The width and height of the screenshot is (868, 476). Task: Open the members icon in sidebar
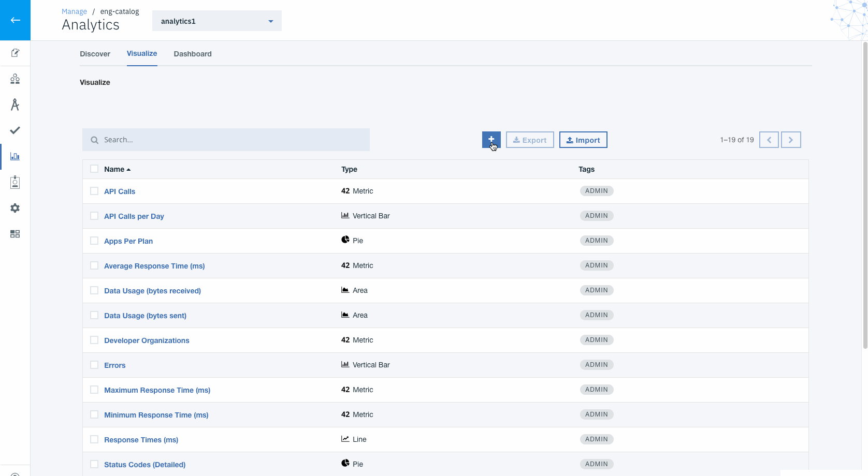[x=15, y=79]
